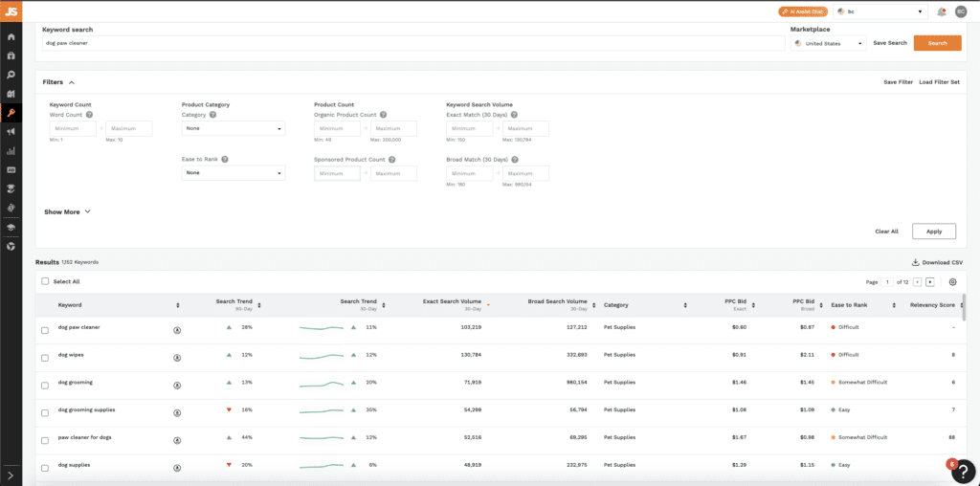The width and height of the screenshot is (980, 486).
Task: Open the Ease to Rank filter dropdown
Action: pyautogui.click(x=233, y=173)
